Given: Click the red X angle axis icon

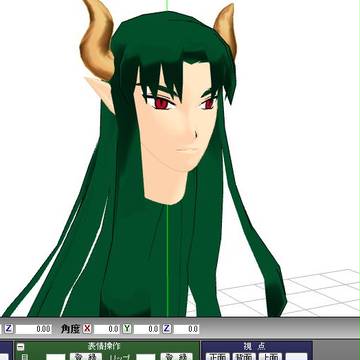Looking at the screenshot, I should [87, 329].
